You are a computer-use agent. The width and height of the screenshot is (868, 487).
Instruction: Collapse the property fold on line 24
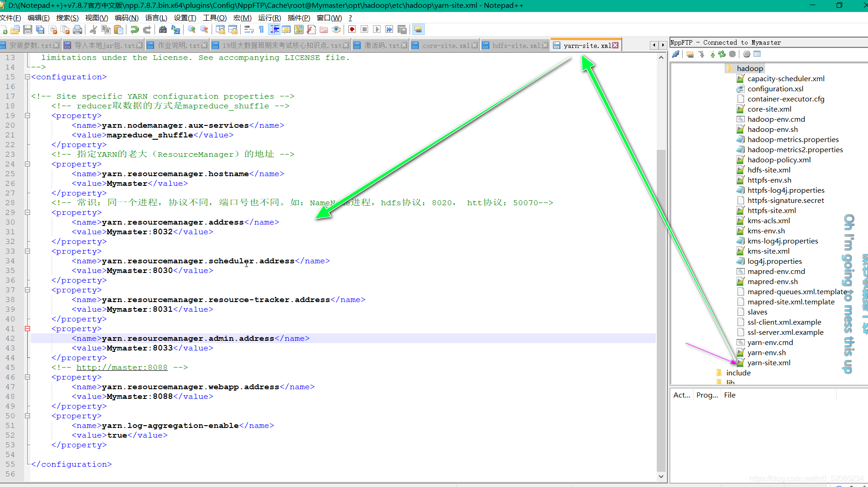[27, 164]
